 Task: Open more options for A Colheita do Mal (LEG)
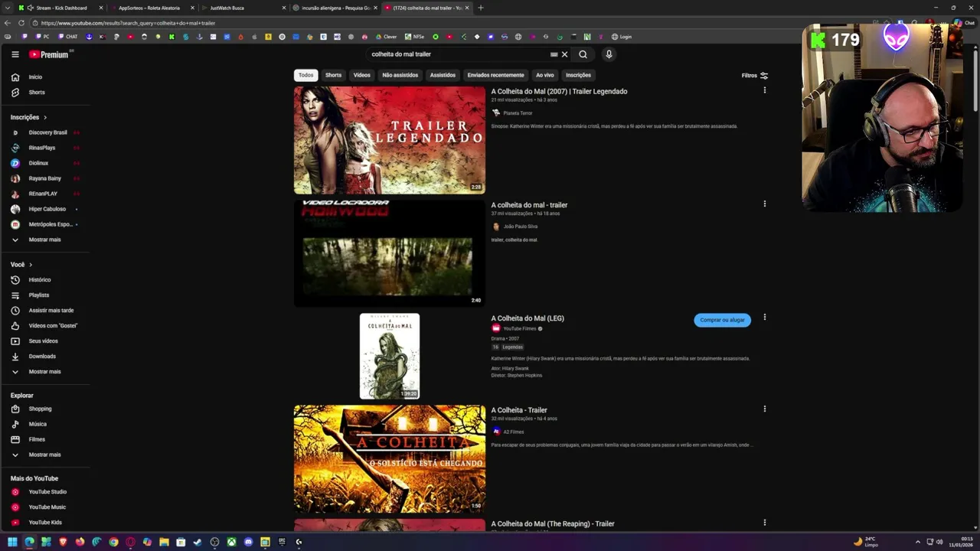tap(764, 317)
